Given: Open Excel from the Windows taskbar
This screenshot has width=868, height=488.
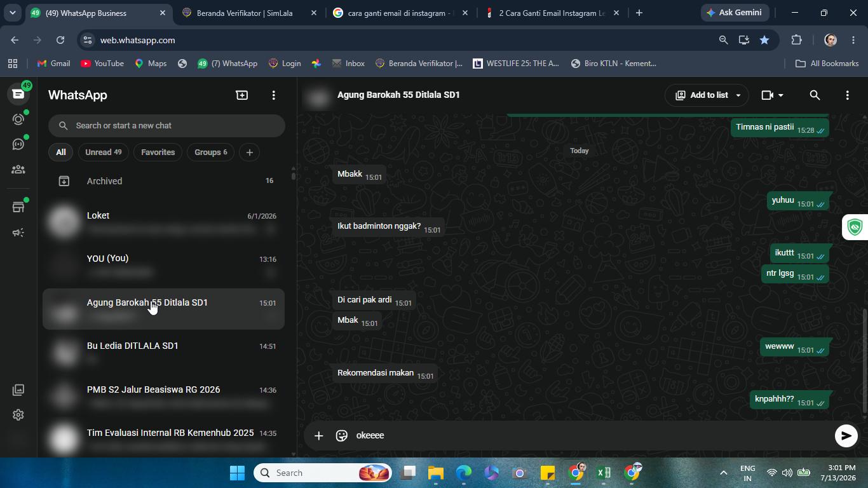Looking at the screenshot, I should coord(604,473).
